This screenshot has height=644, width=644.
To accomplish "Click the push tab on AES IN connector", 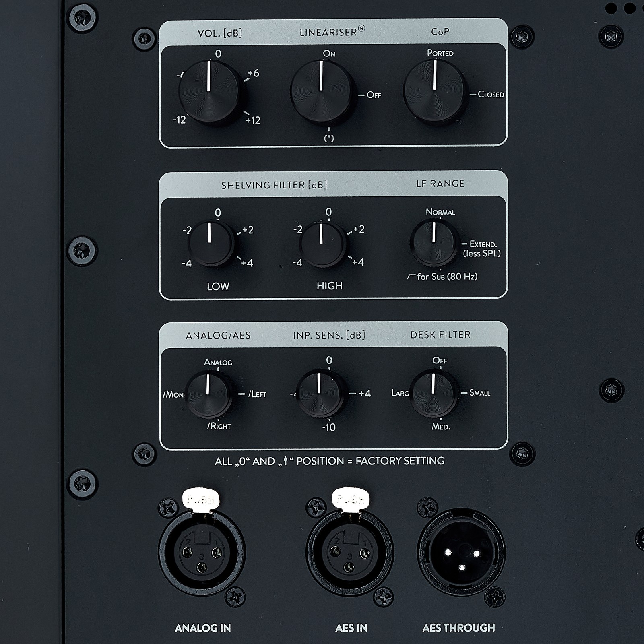I will point(351,499).
